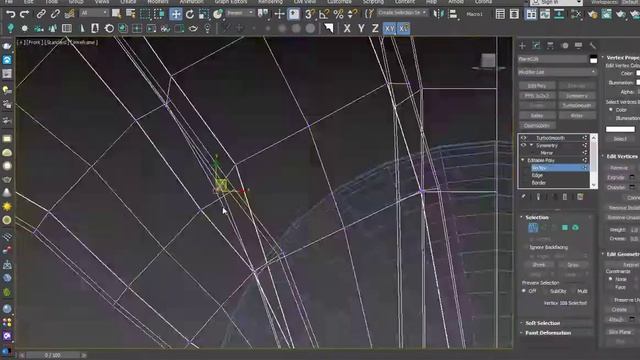
Task: Select the Link tool icon
Action: tap(41, 14)
